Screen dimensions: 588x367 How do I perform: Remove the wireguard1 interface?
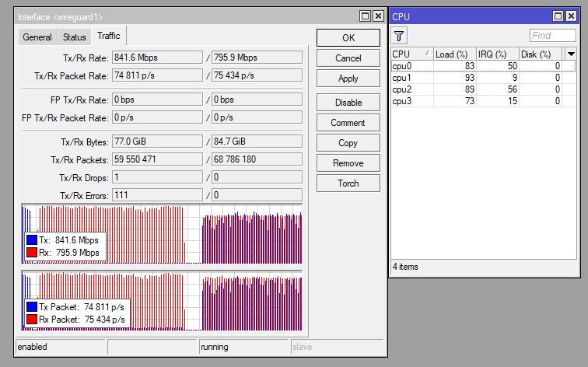(348, 163)
